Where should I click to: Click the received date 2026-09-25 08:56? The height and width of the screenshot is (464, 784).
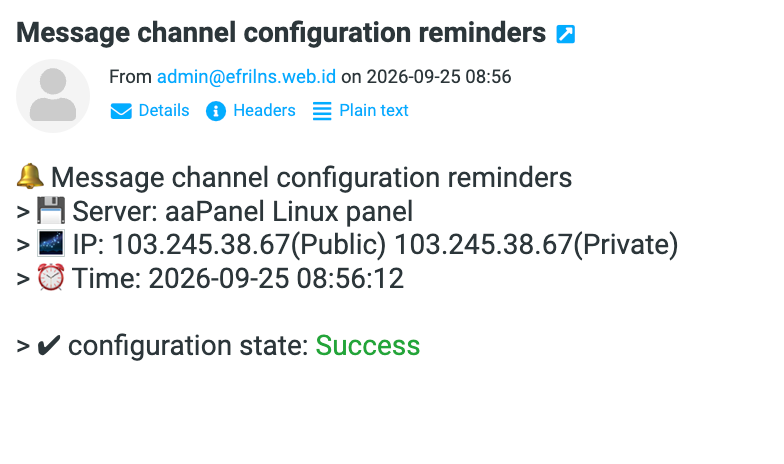pos(439,76)
